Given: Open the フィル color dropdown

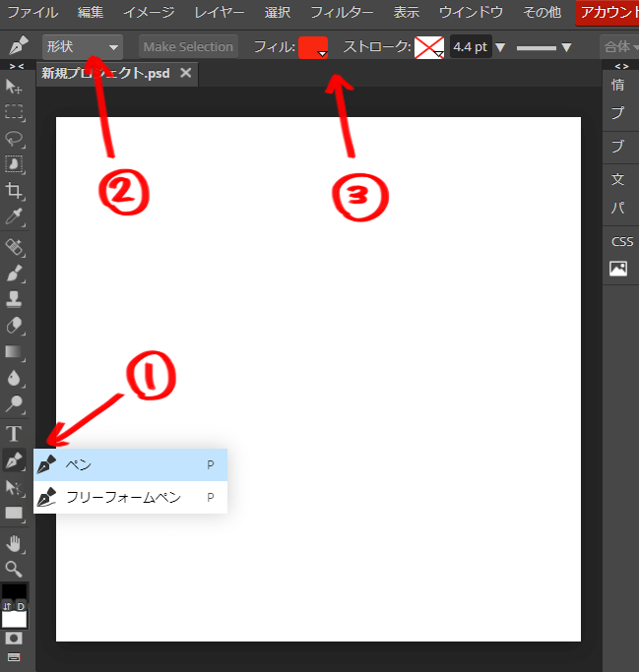Looking at the screenshot, I should (x=313, y=47).
